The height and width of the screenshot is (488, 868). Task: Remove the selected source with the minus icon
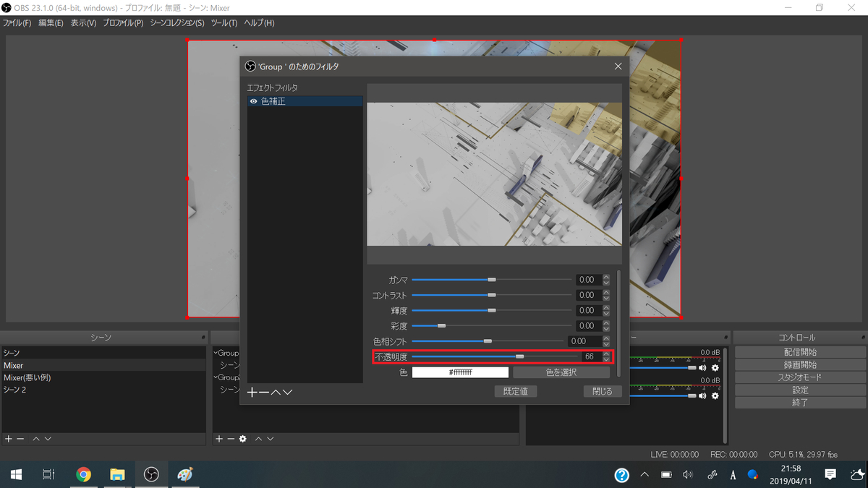(231, 439)
